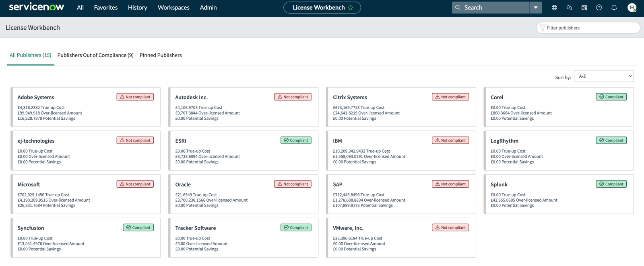Open the user profile avatar menu
Screen dimensions: 644x266
[x=632, y=8]
